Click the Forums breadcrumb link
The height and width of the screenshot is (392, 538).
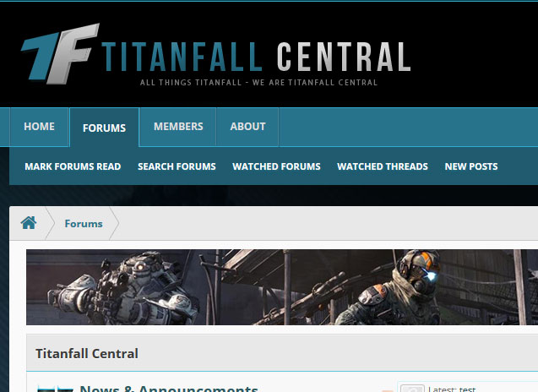click(x=84, y=224)
